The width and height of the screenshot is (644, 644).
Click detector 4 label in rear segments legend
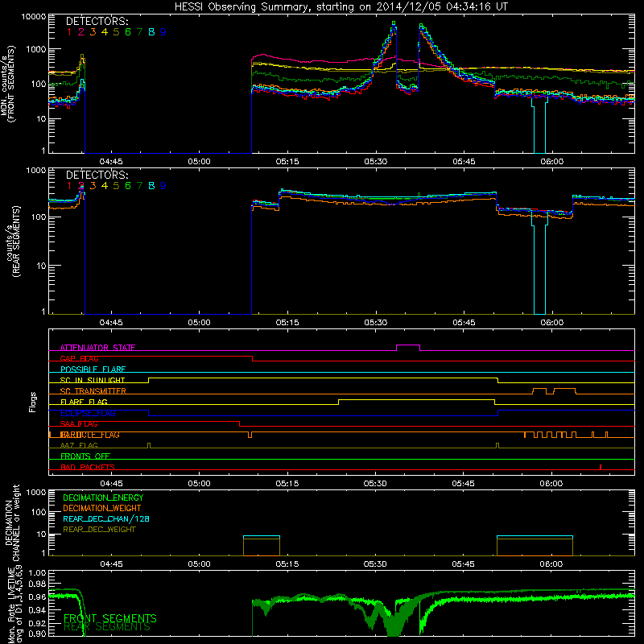point(105,186)
